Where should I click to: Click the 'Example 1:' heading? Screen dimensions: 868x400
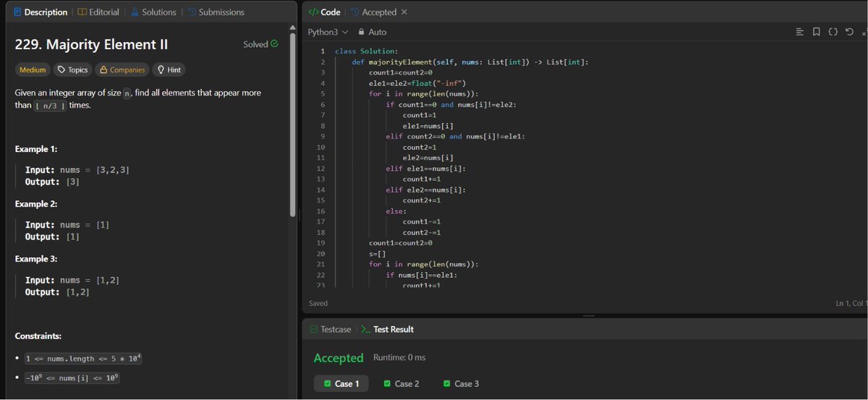(35, 149)
